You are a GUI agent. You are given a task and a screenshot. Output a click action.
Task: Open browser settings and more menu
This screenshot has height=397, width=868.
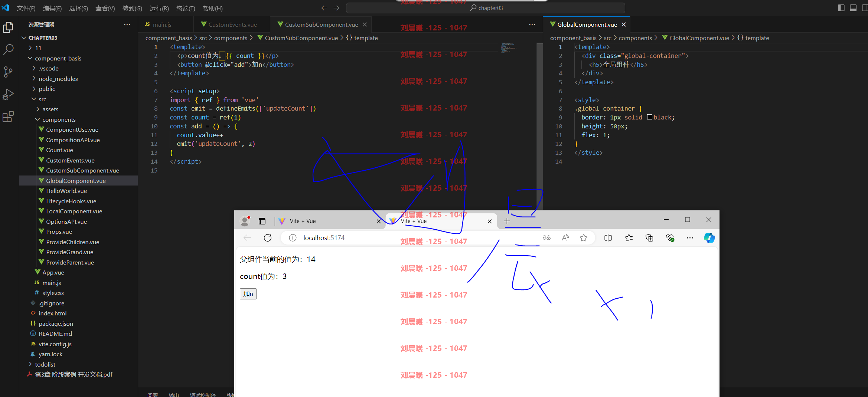[690, 238]
